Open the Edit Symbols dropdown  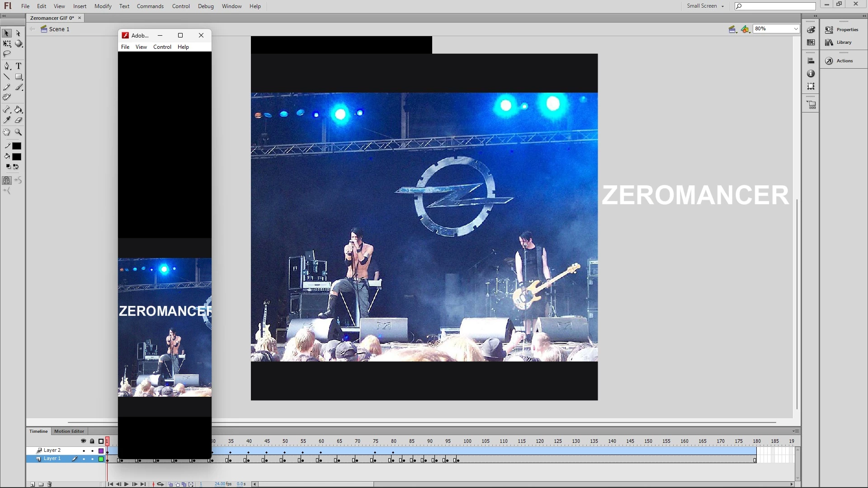point(745,29)
